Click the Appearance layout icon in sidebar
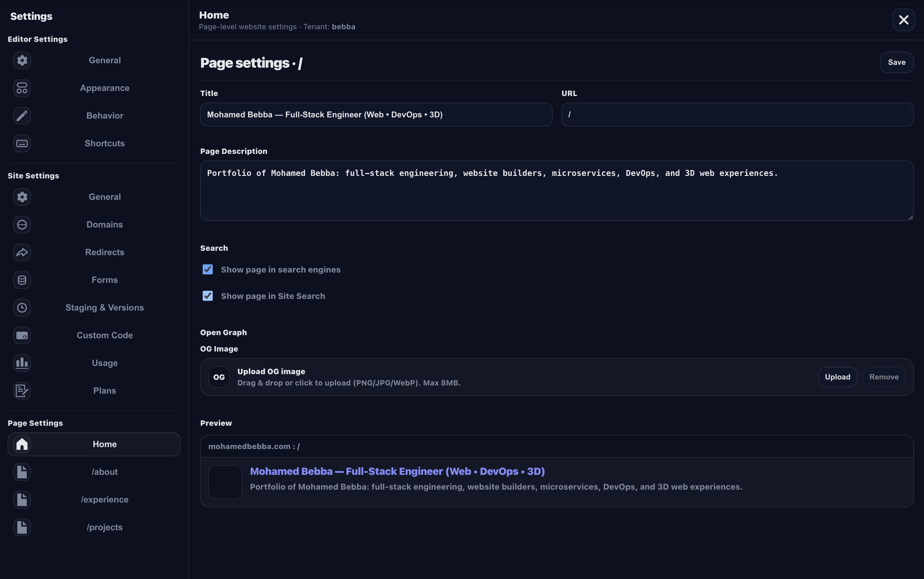 coord(22,88)
